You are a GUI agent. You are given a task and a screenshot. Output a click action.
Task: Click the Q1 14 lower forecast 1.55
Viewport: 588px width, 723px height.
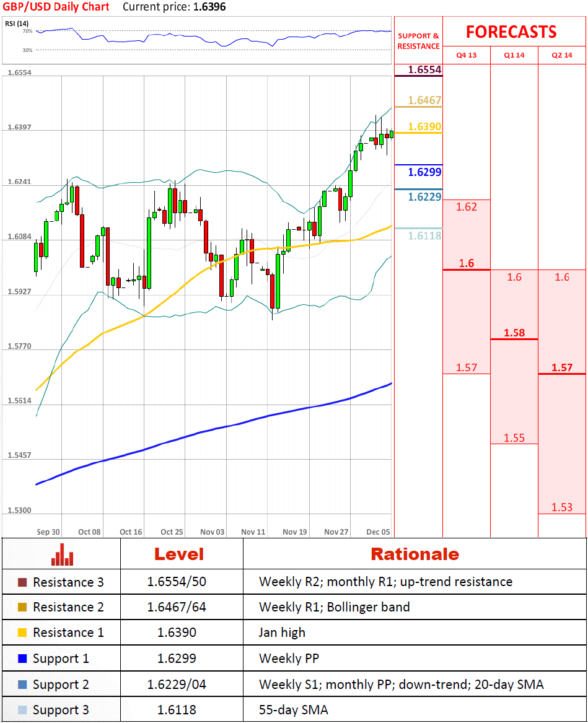coord(514,437)
